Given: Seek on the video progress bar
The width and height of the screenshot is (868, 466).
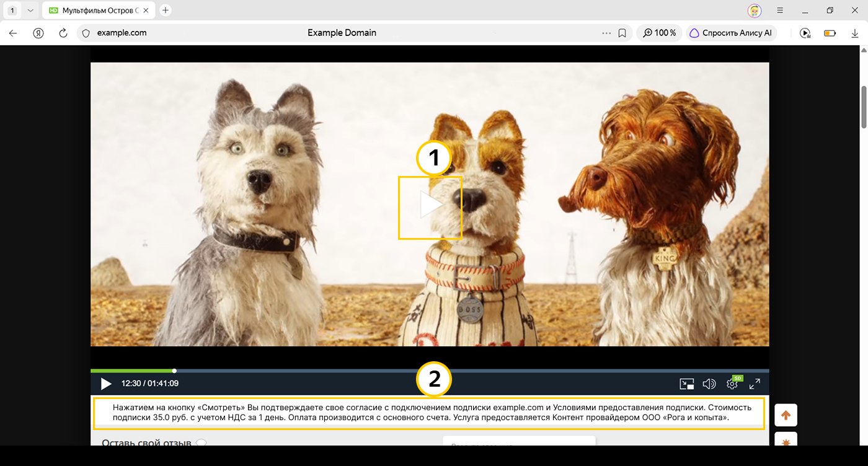Looking at the screenshot, I should [430, 371].
